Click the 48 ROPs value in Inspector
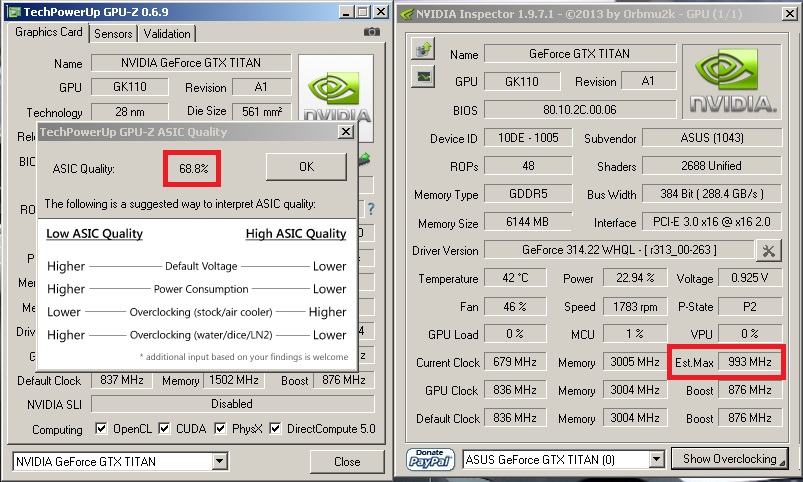 click(x=528, y=166)
